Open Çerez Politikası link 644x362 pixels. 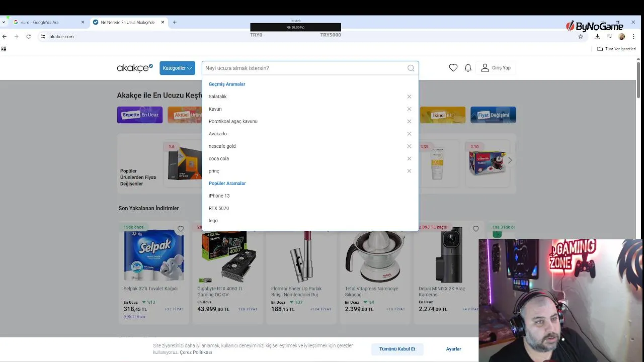pos(196,352)
